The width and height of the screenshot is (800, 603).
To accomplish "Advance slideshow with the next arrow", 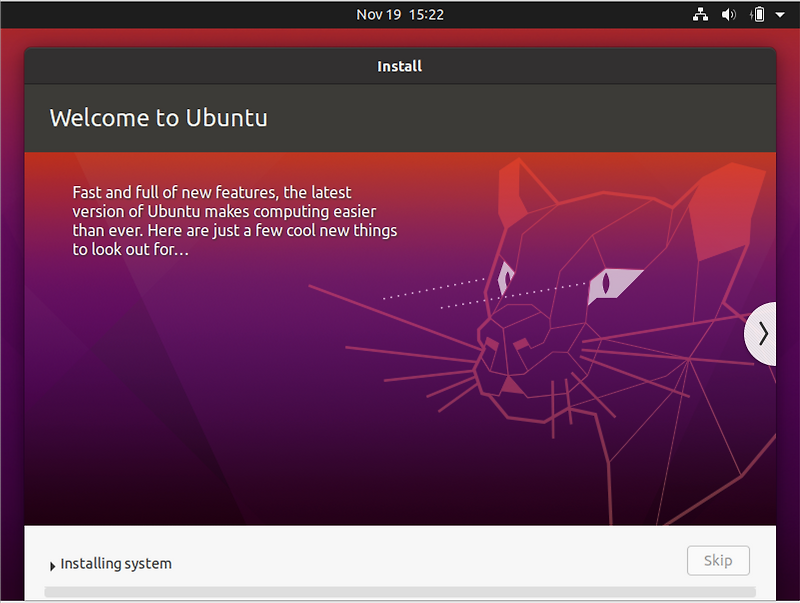I will point(761,334).
